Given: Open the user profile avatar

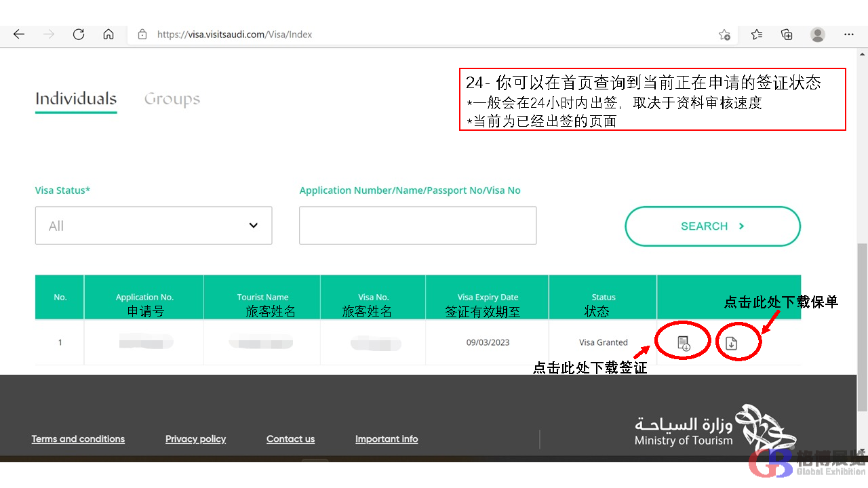Looking at the screenshot, I should [x=818, y=35].
